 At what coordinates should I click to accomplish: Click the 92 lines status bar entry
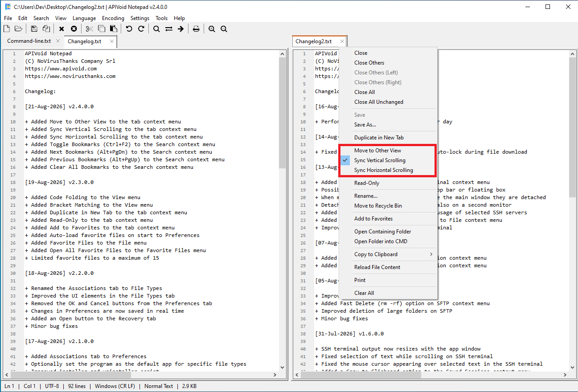click(x=77, y=386)
